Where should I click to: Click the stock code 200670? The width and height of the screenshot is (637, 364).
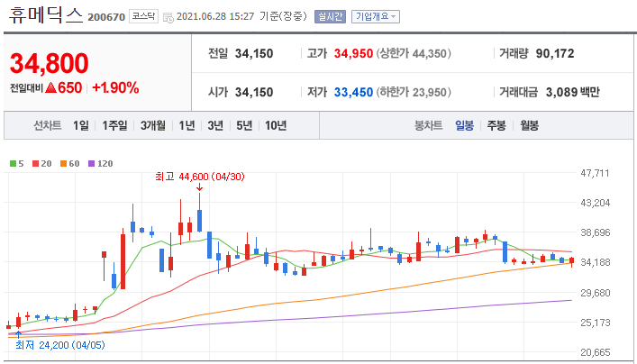106,18
